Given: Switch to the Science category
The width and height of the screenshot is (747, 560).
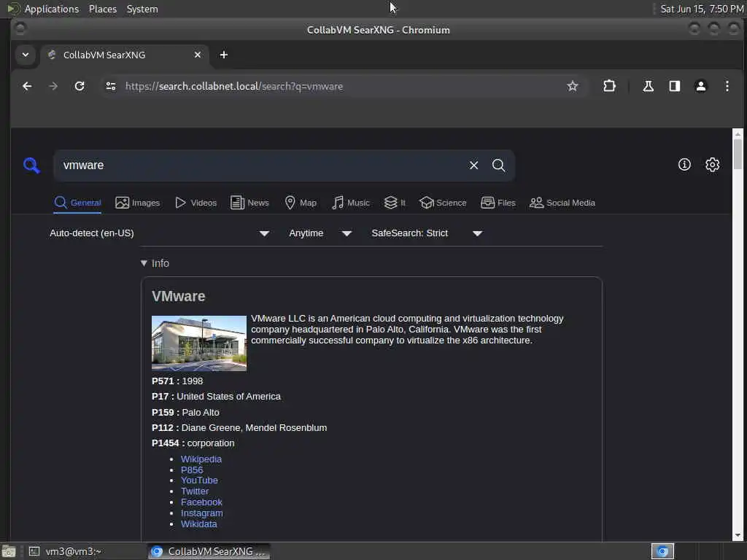Looking at the screenshot, I should click(x=443, y=203).
